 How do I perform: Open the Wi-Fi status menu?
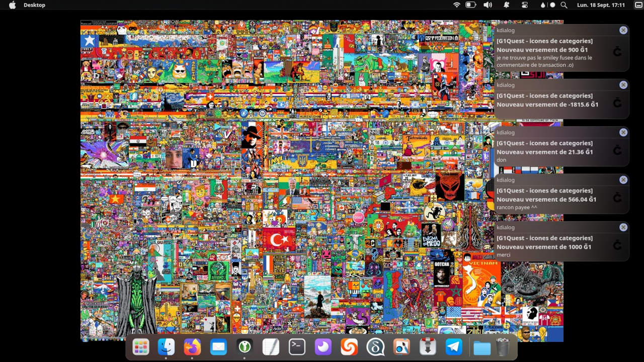coord(457,5)
